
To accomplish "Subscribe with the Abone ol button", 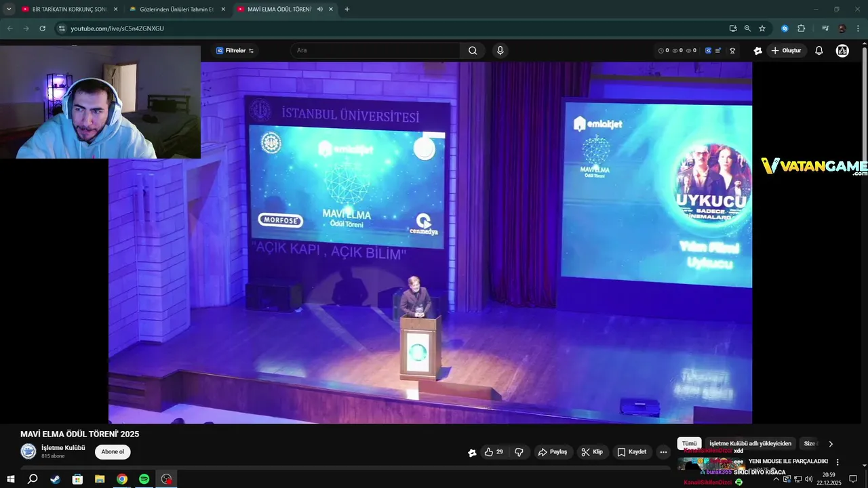I will 113,452.
